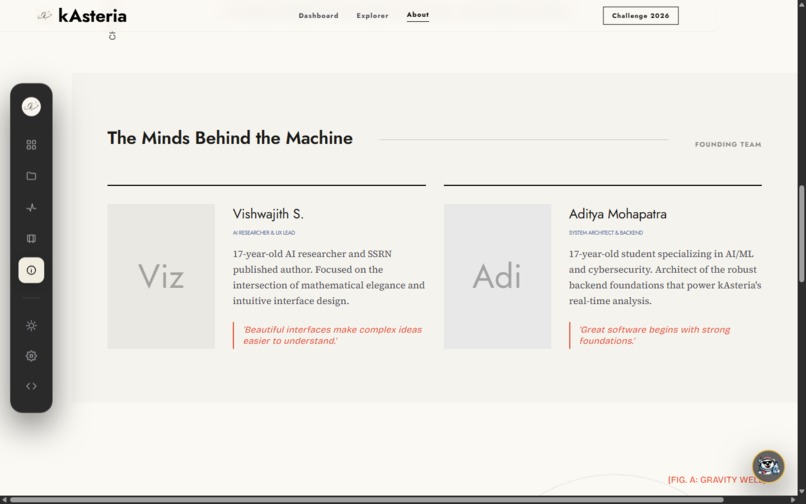Click the code brackets icon in sidebar
The height and width of the screenshot is (504, 806).
[31, 386]
